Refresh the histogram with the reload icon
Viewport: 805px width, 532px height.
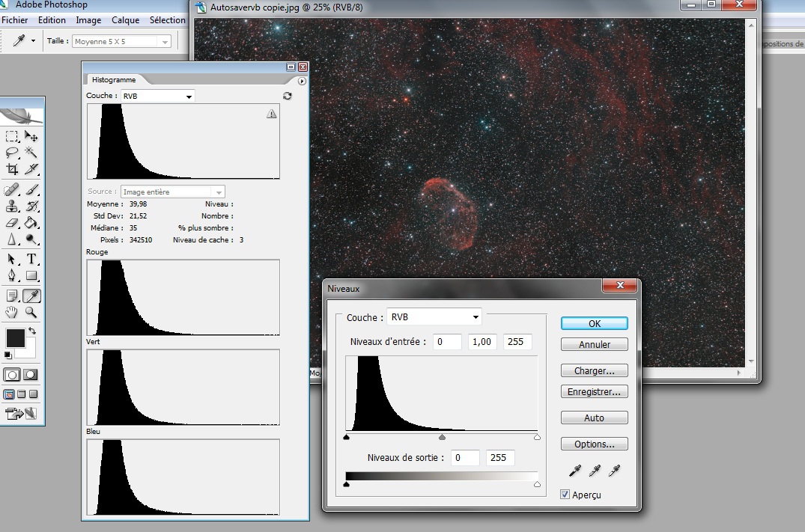[287, 96]
